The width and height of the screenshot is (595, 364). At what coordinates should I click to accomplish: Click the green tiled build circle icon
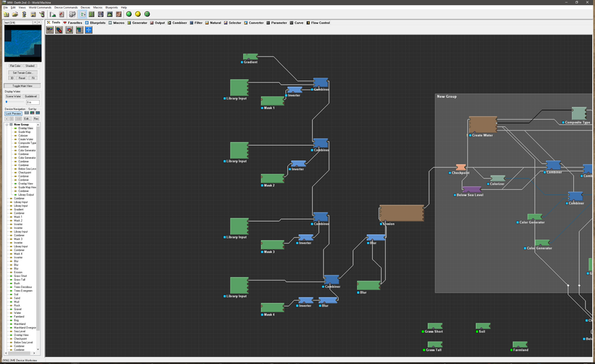click(x=147, y=14)
